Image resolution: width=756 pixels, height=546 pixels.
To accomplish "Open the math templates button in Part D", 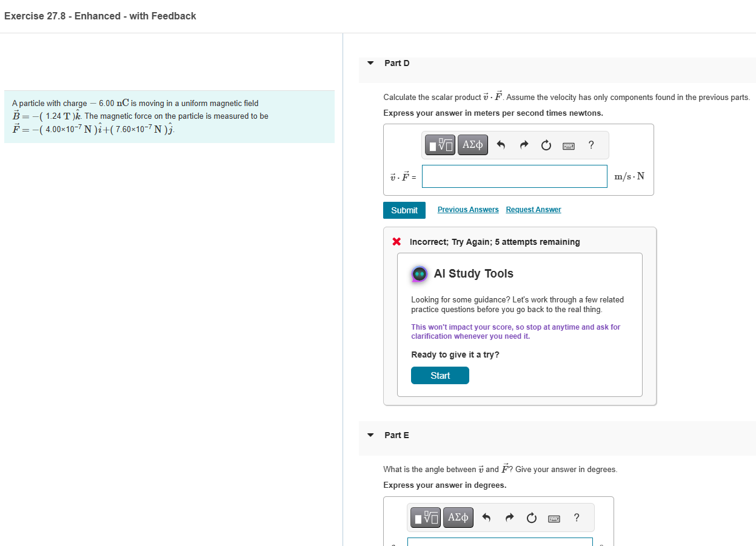I will coord(441,145).
